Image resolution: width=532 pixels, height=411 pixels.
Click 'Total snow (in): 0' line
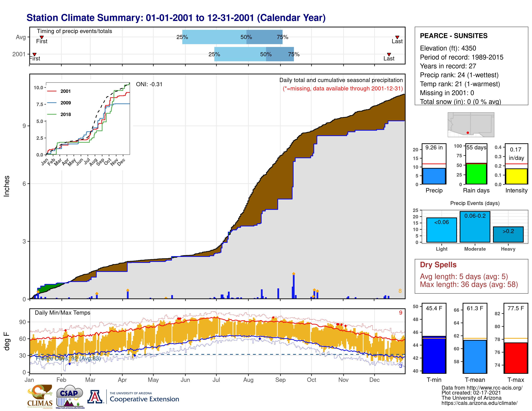(460, 102)
